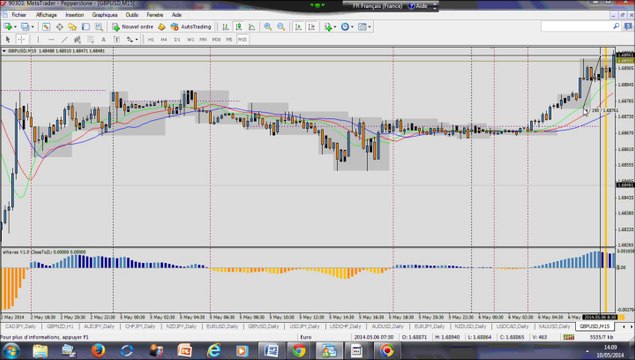Open the Indicators list icon
The width and height of the screenshot is (635, 360).
point(328,27)
